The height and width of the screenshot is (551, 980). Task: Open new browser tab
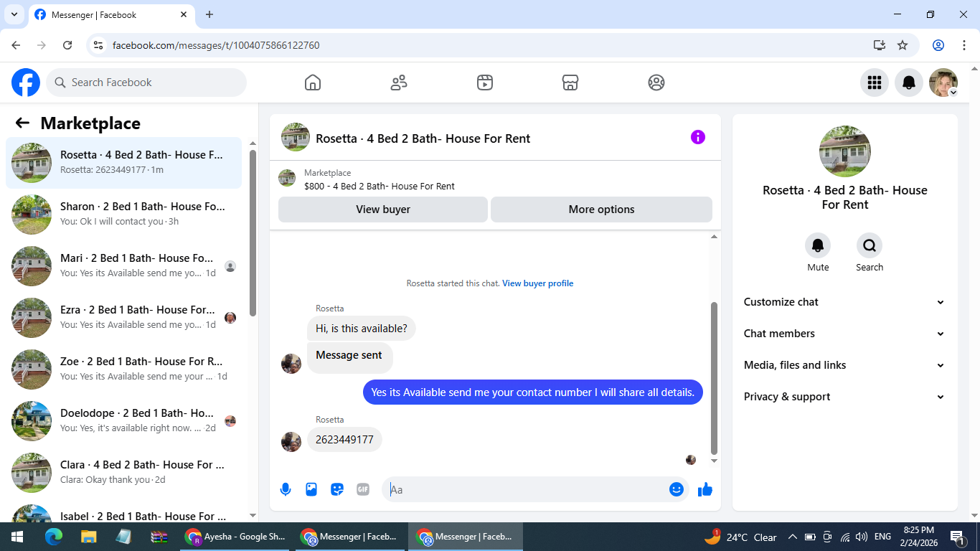tap(209, 14)
